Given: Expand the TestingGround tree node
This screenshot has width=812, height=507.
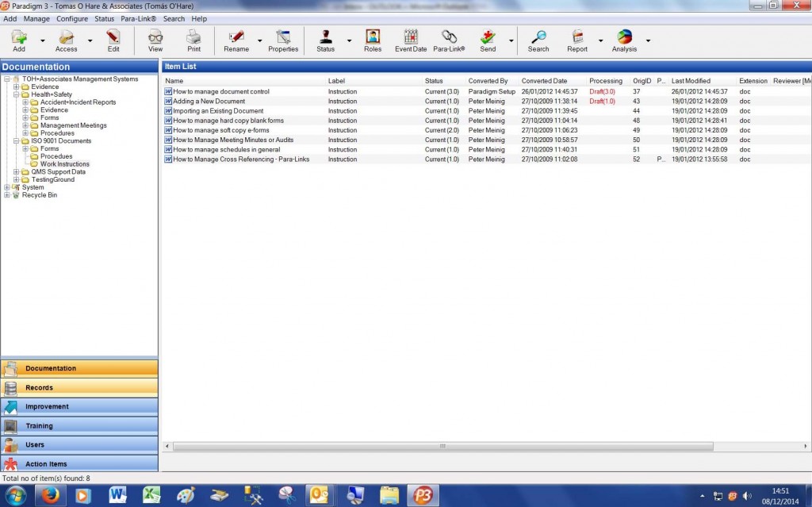Looking at the screenshot, I should pyautogui.click(x=16, y=179).
